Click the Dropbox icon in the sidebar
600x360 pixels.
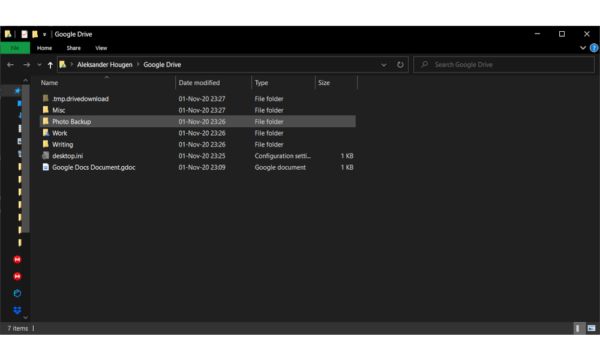(17, 310)
